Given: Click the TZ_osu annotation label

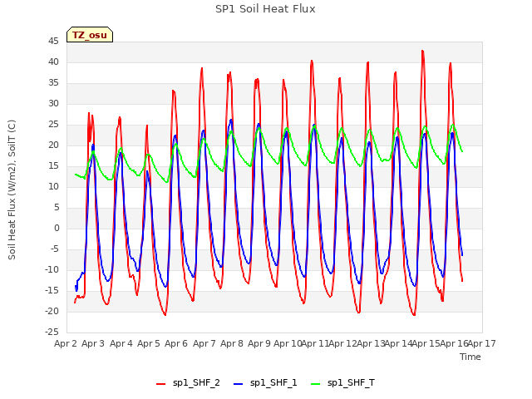Looking at the screenshot, I should coord(90,35).
